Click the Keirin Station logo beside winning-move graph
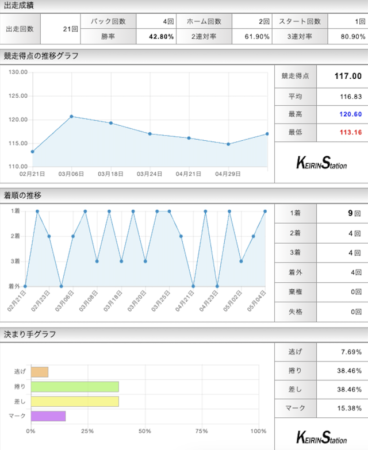The width and height of the screenshot is (368, 450). pyautogui.click(x=322, y=437)
